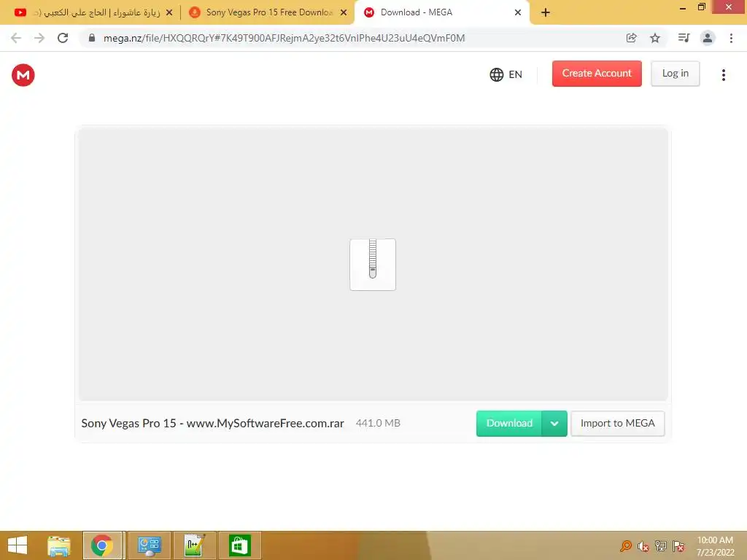Open the Chrome profile avatar
Screen dimensions: 747x560
coord(708,38)
